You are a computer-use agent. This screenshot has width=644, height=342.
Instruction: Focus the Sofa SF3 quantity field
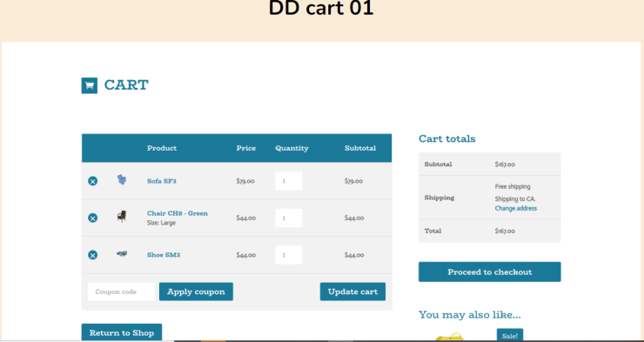289,181
